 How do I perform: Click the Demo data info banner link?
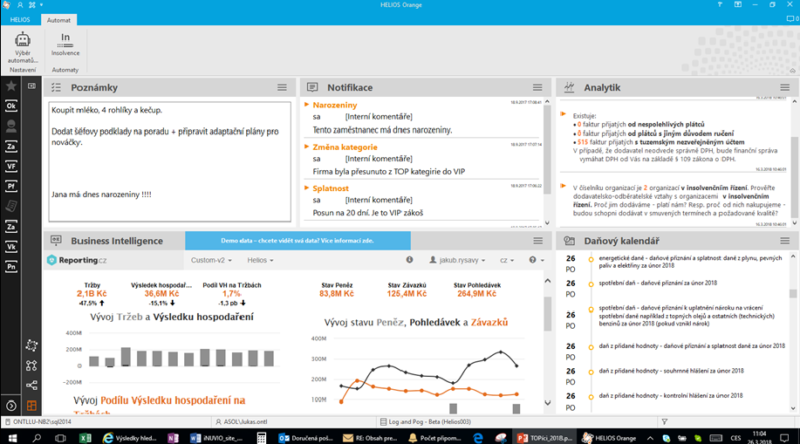click(297, 240)
